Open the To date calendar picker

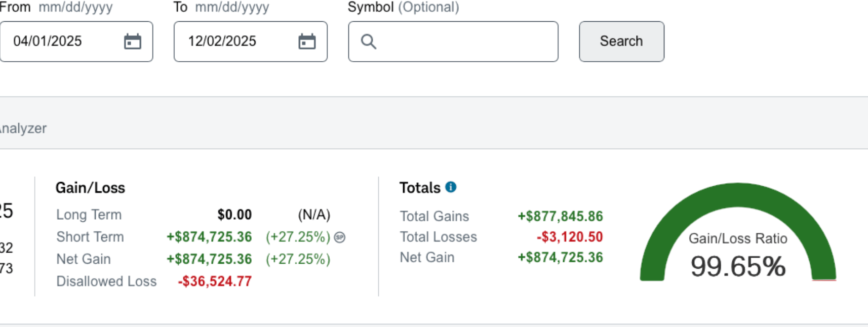[x=307, y=42]
